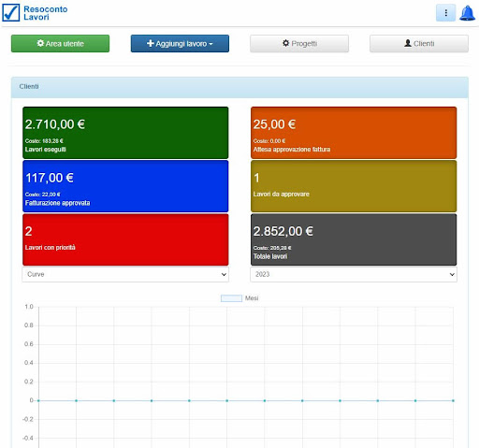Click the Costo: 183,28 € text
This screenshot has height=448, width=479.
pyautogui.click(x=44, y=141)
